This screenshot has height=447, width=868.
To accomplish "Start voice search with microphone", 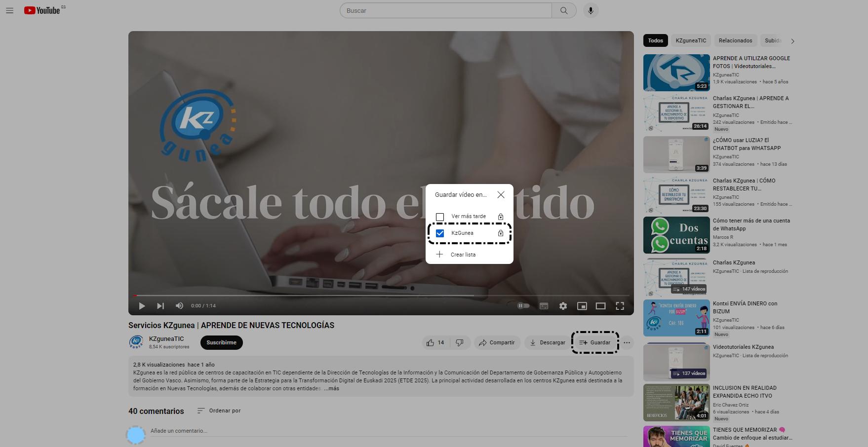I will coord(591,10).
